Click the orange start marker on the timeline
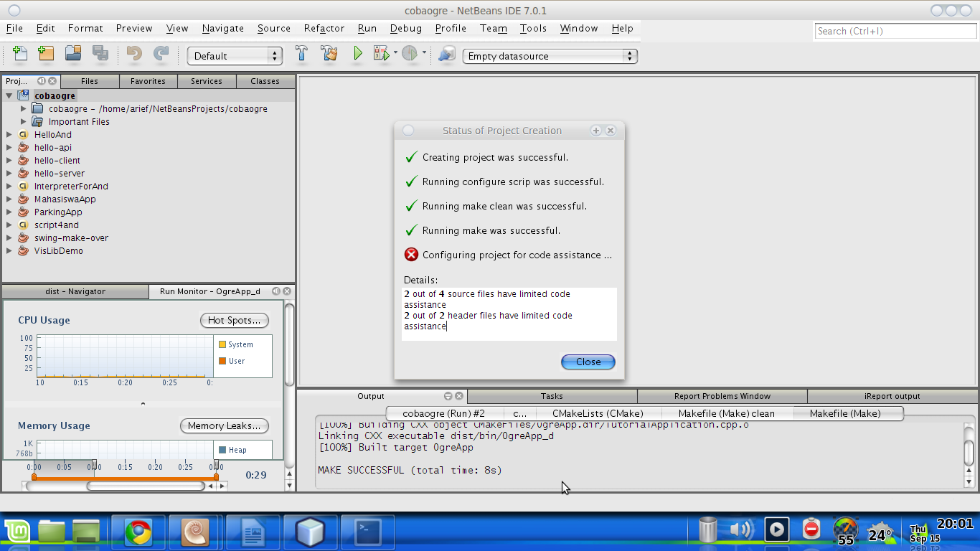980x551 pixels. coord(34,476)
